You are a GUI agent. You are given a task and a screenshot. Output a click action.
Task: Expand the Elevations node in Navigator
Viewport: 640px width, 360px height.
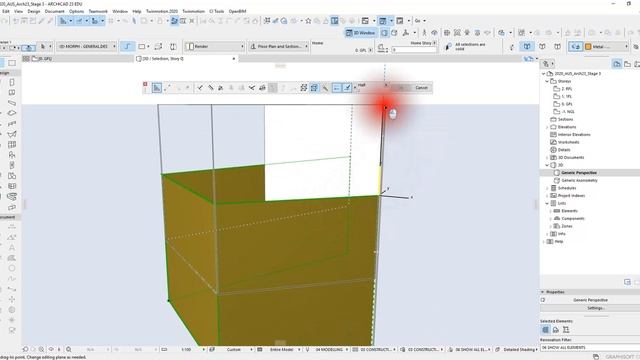point(547,127)
